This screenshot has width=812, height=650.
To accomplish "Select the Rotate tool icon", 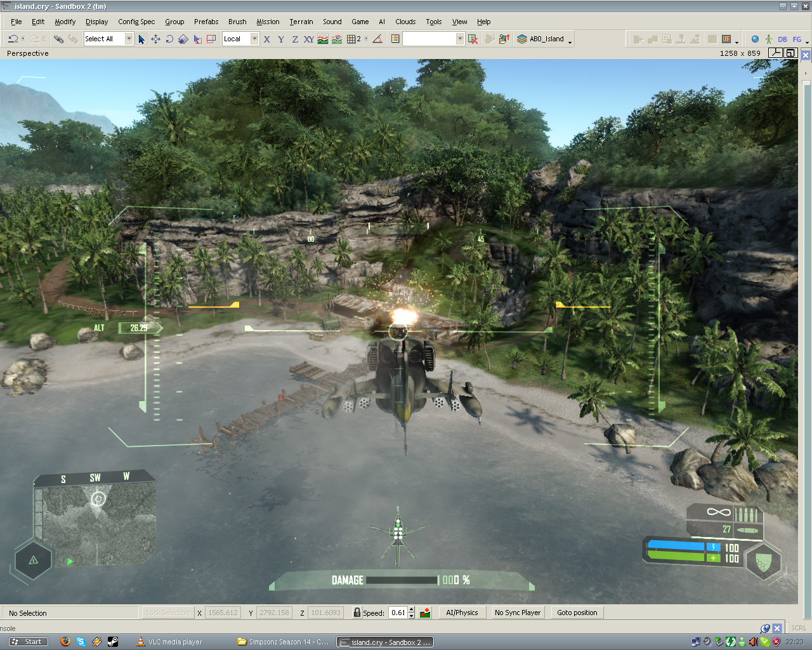I will 169,39.
